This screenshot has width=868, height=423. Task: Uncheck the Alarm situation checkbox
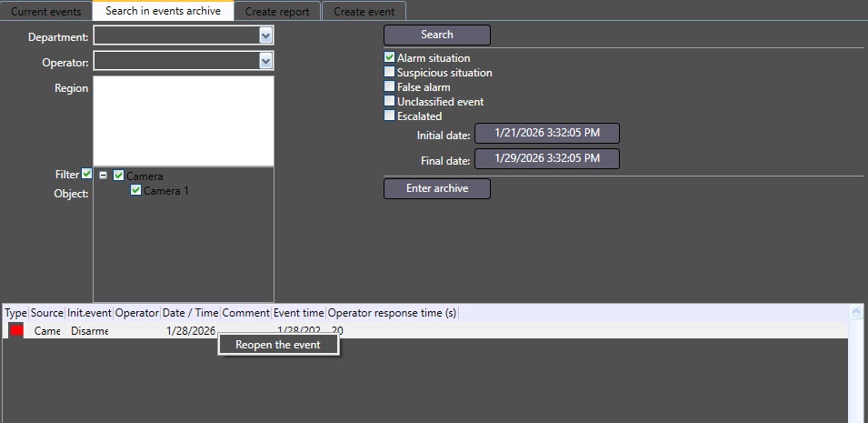[x=390, y=58]
